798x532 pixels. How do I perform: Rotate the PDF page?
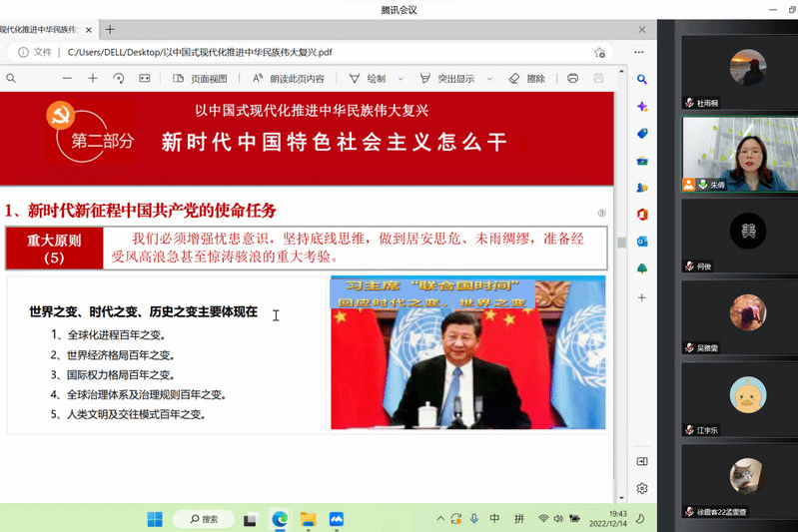[x=119, y=78]
